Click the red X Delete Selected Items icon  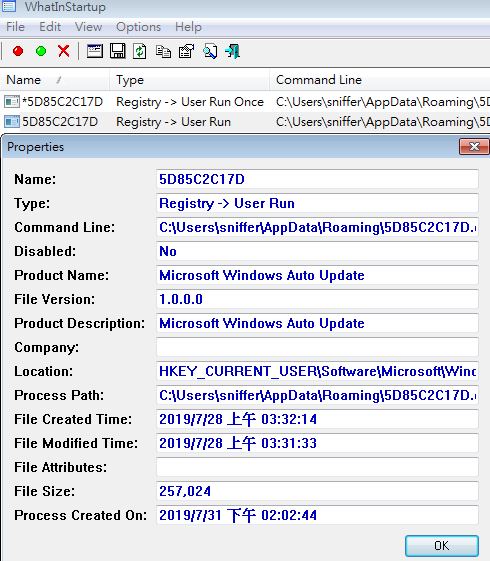[x=64, y=51]
